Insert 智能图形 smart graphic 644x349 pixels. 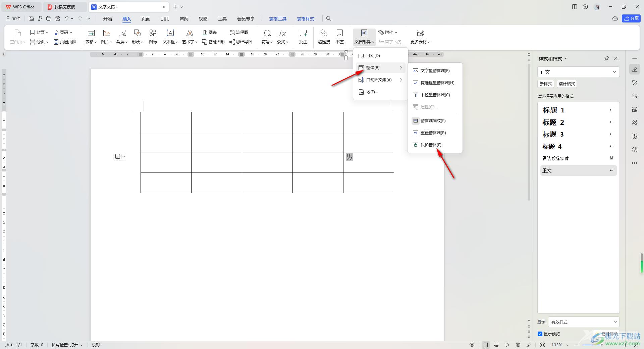point(213,42)
